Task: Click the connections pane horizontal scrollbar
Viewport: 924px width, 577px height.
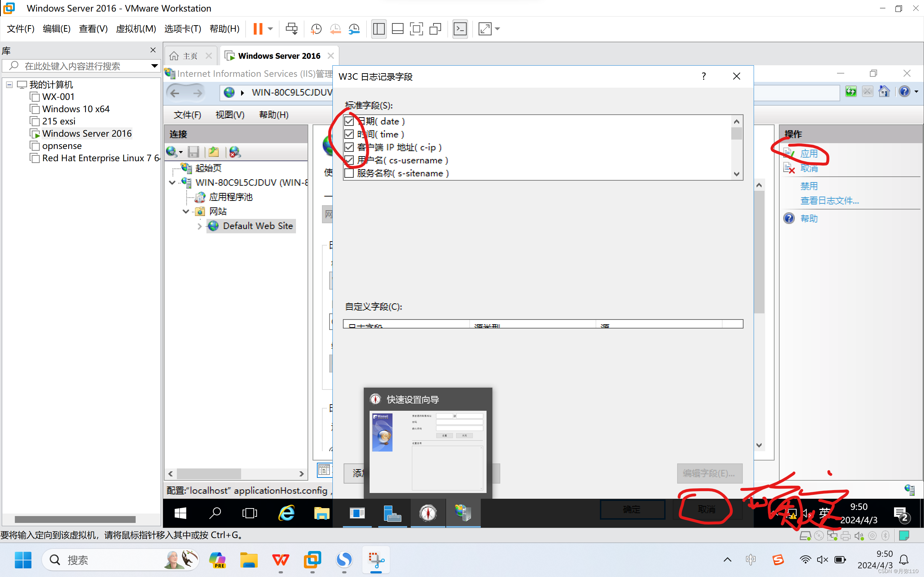Action: click(209, 474)
